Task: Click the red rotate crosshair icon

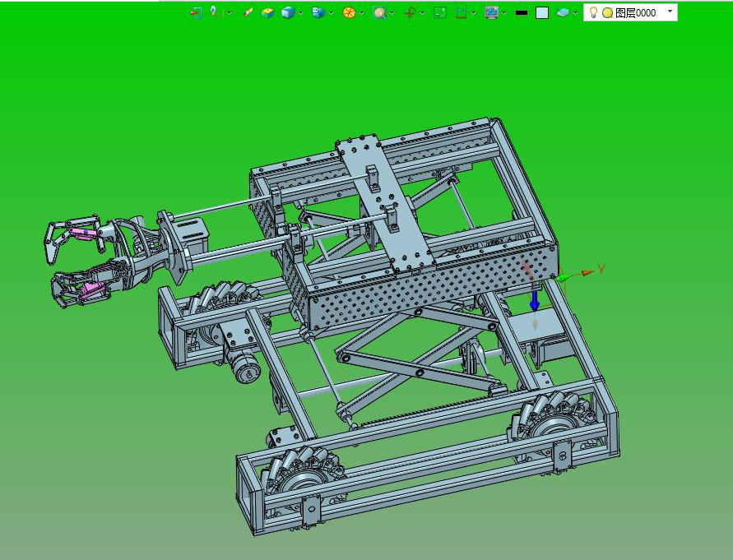Action: coord(410,12)
